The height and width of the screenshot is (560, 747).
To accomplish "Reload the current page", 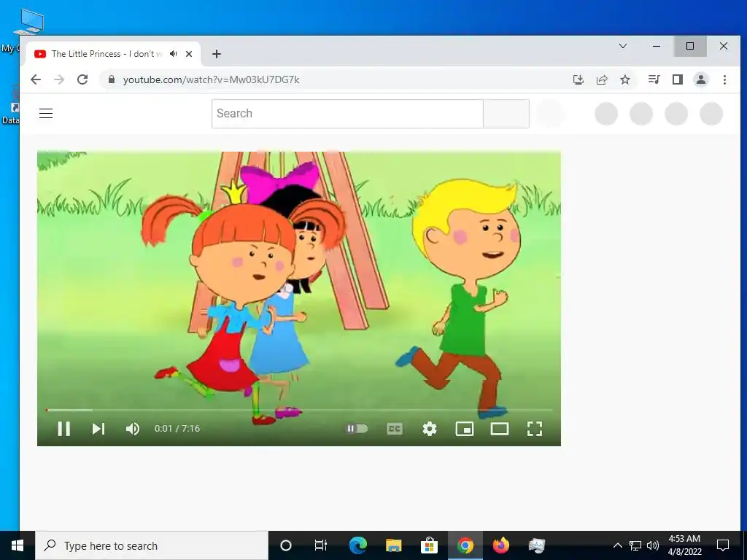I will coord(82,79).
